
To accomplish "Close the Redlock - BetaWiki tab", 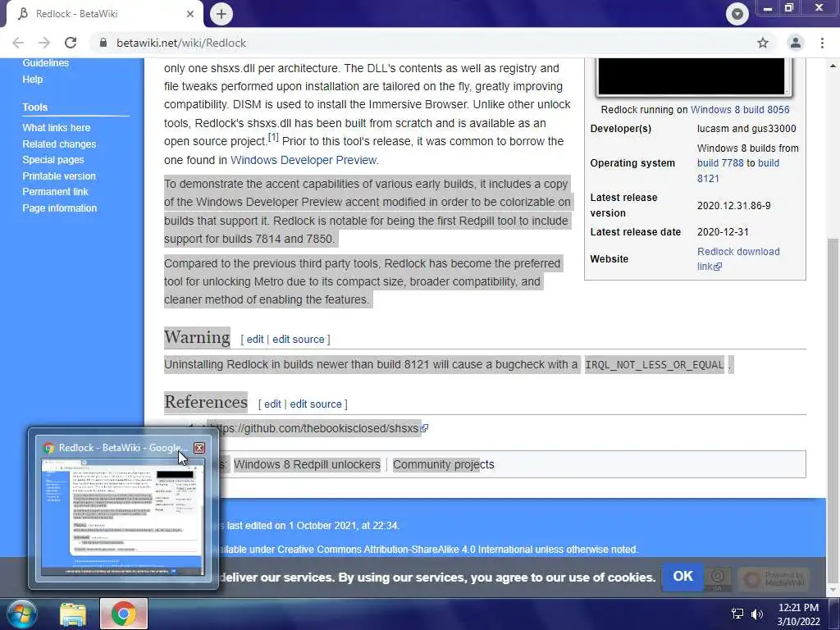I will [190, 14].
